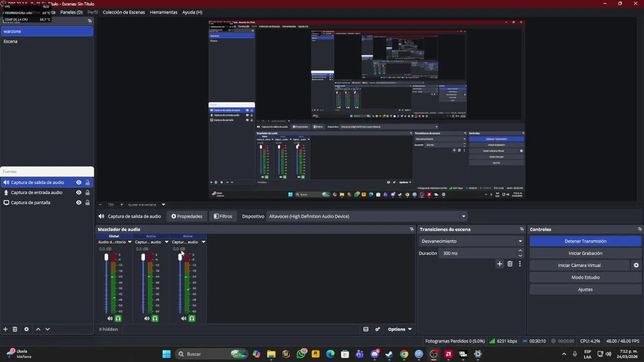644x362 pixels.
Task: Remove selected source with trash icon
Action: (x=15, y=329)
